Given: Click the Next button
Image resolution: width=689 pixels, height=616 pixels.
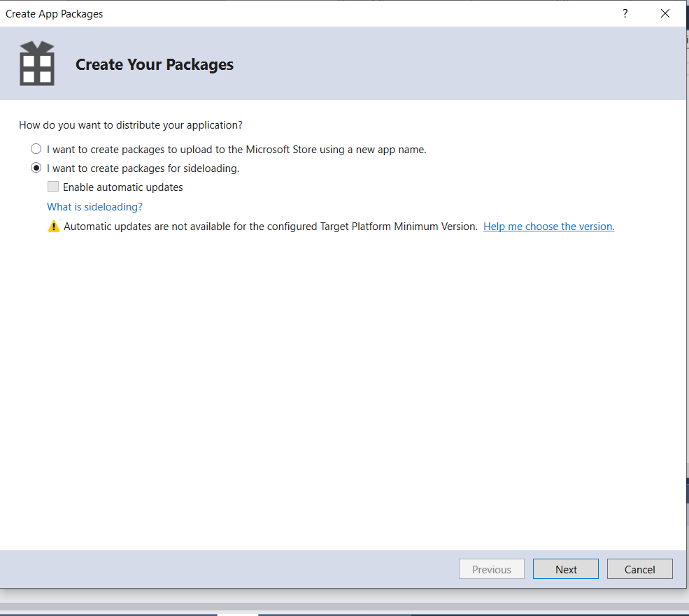Looking at the screenshot, I should click(565, 569).
